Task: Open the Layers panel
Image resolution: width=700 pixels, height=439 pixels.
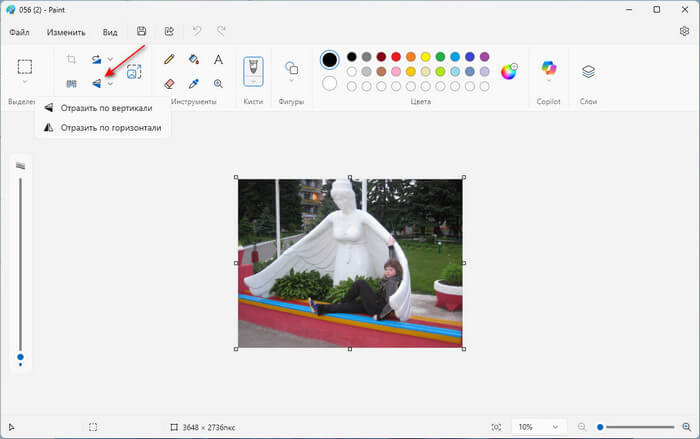Action: pos(589,71)
